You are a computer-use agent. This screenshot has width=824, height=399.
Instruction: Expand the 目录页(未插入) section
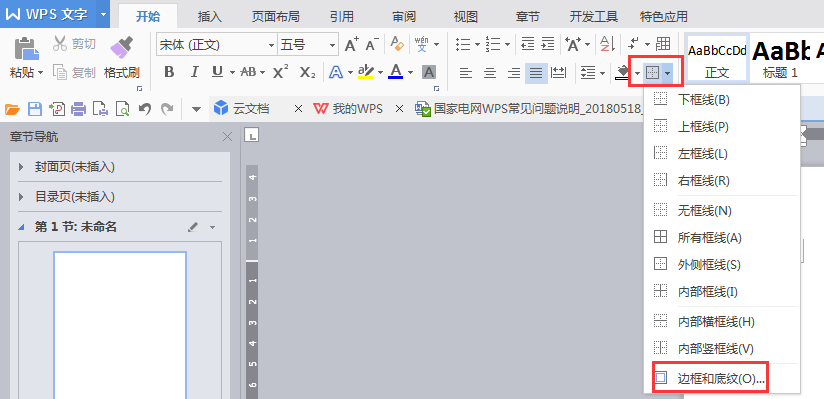point(22,197)
